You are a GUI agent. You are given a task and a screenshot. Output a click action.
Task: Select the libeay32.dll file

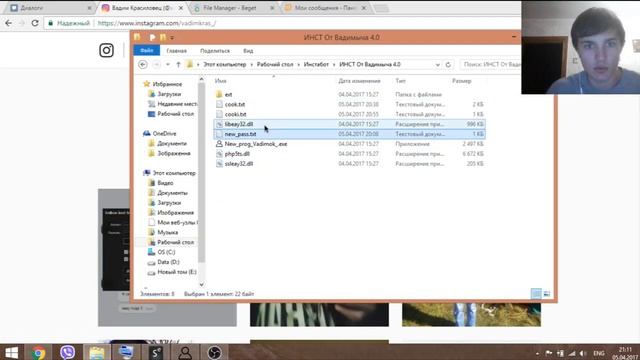point(239,124)
